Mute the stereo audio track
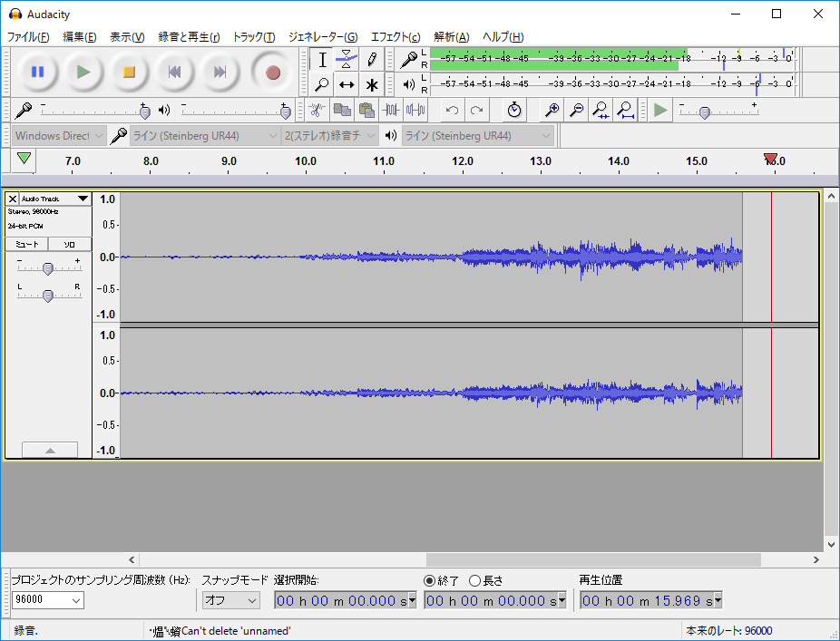 [x=26, y=244]
